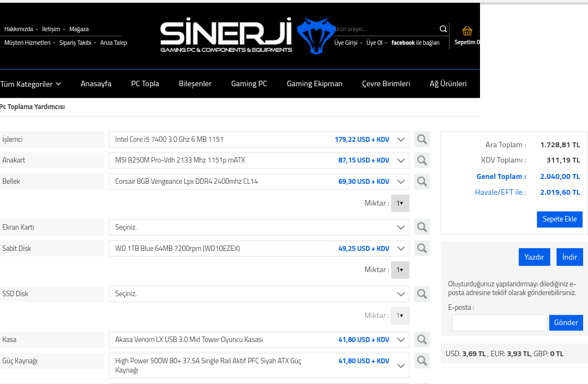Click the Pc Toplama Yardımcısı heading
The height and width of the screenshot is (384, 588).
click(32, 106)
